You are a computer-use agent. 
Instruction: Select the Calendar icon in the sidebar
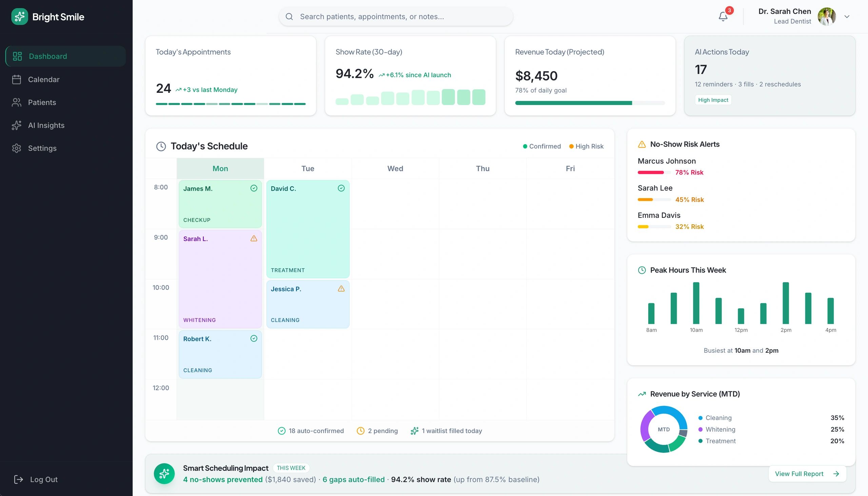(17, 79)
